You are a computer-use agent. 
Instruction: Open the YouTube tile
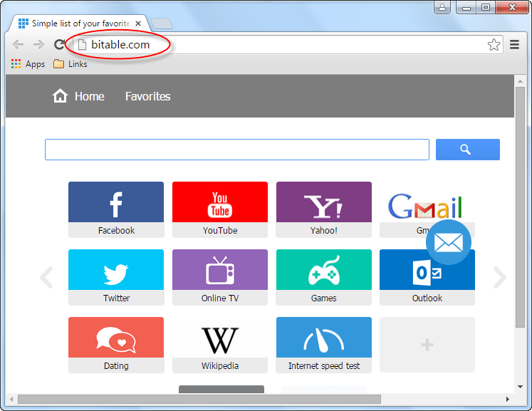point(220,209)
